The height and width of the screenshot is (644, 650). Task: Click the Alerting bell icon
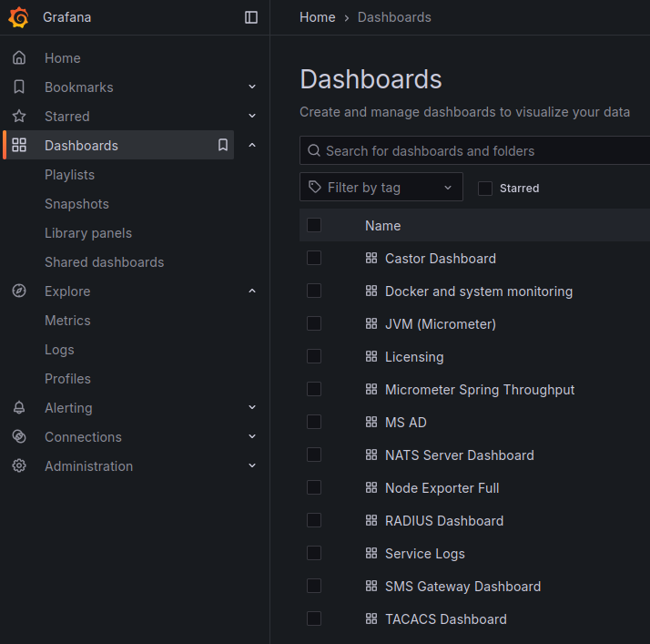pyautogui.click(x=19, y=408)
